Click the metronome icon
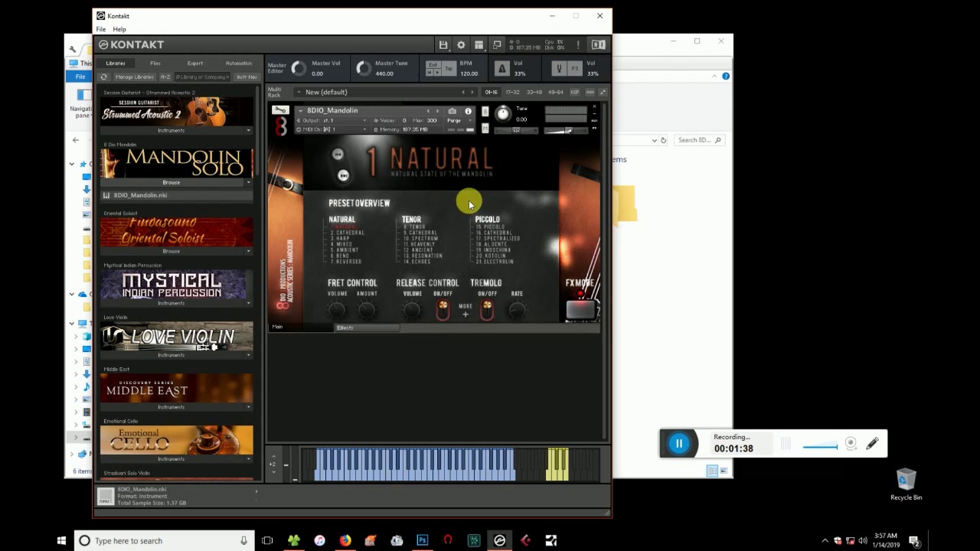This screenshot has height=551, width=980. (502, 69)
